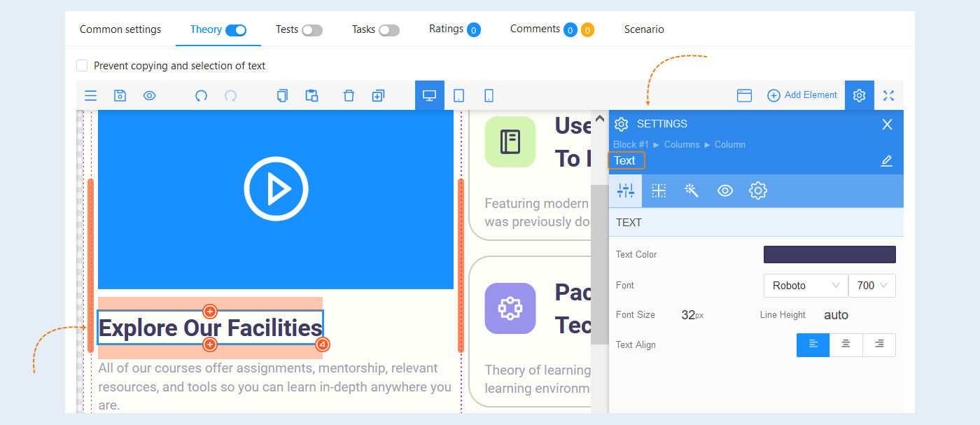Click the heading's corner resize handle icon

tap(322, 344)
